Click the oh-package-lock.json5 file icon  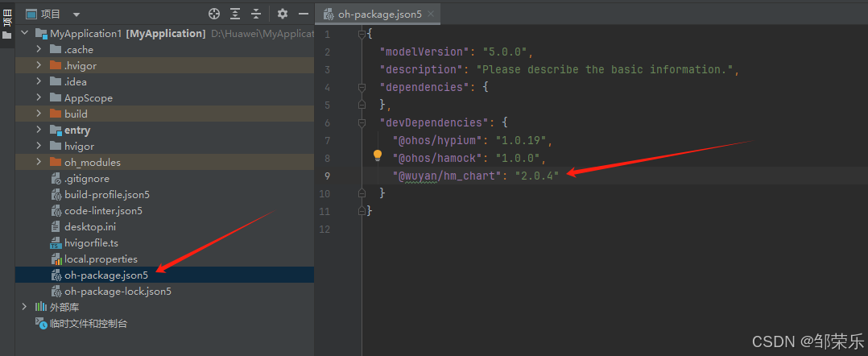click(x=56, y=292)
